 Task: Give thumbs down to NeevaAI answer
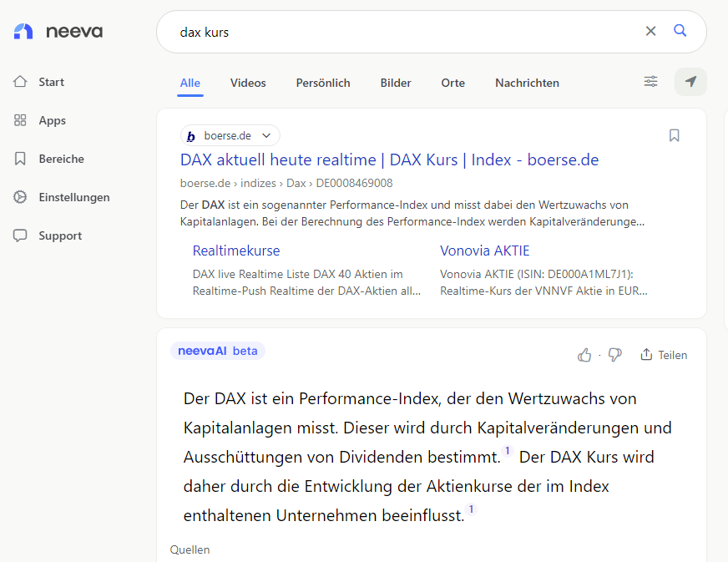[614, 355]
